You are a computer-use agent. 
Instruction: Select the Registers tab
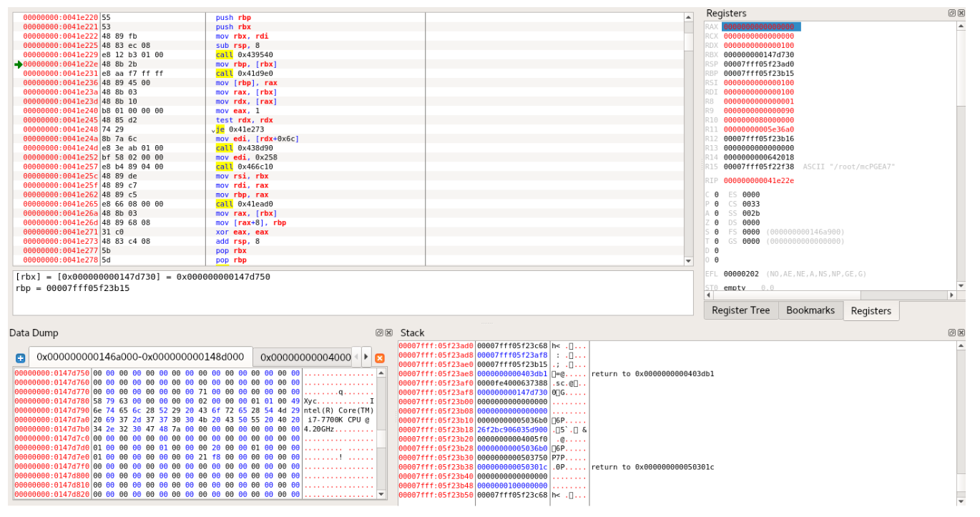[x=871, y=310]
